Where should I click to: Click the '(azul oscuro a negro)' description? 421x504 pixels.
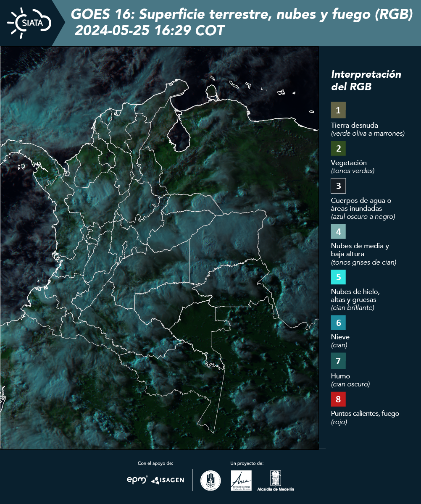coord(363,217)
